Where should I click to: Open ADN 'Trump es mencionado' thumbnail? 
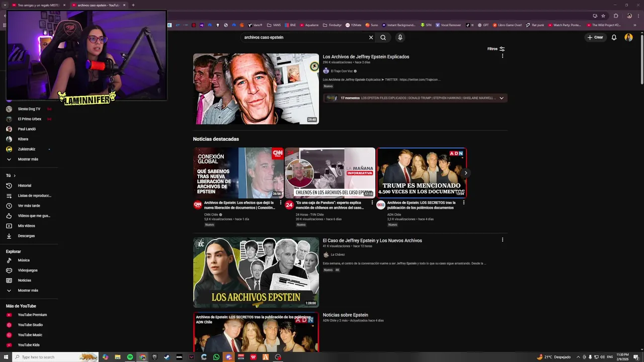(x=422, y=173)
